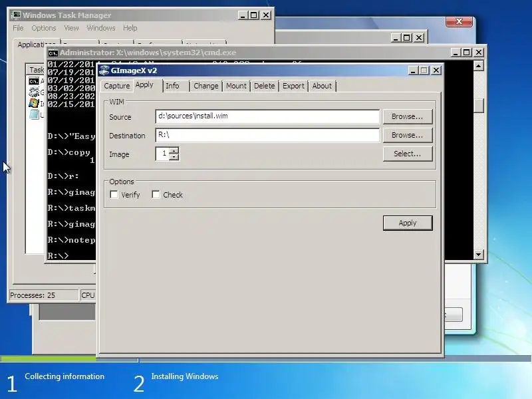
Task: Open the Help menu in Task Manager
Action: (130, 28)
